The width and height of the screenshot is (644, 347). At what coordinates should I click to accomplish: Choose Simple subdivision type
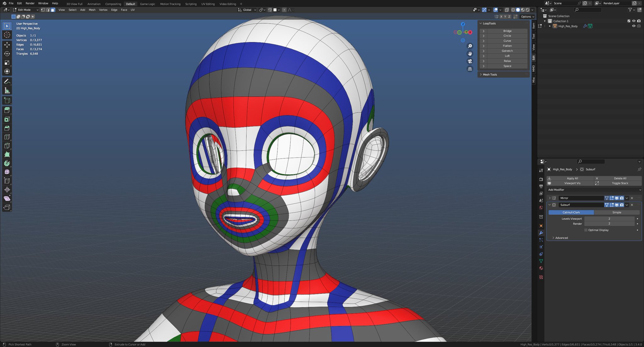[616, 213]
